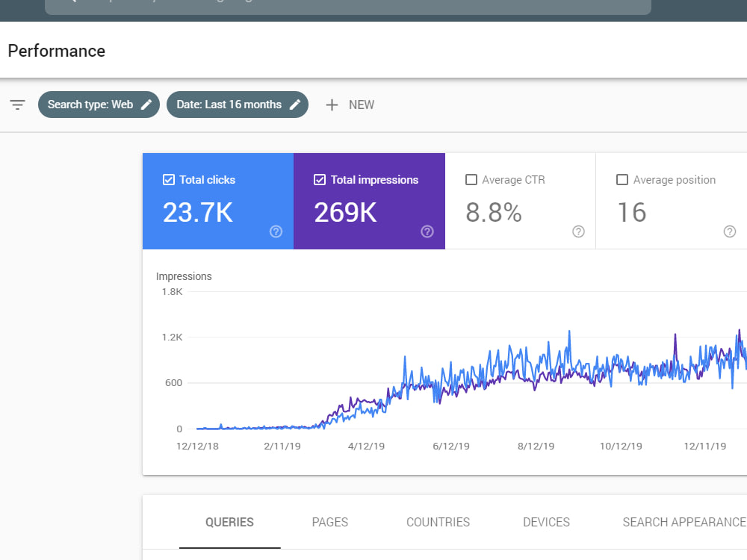Screen dimensions: 747x560
Task: Switch to the QUERIES tab
Action: (229, 523)
